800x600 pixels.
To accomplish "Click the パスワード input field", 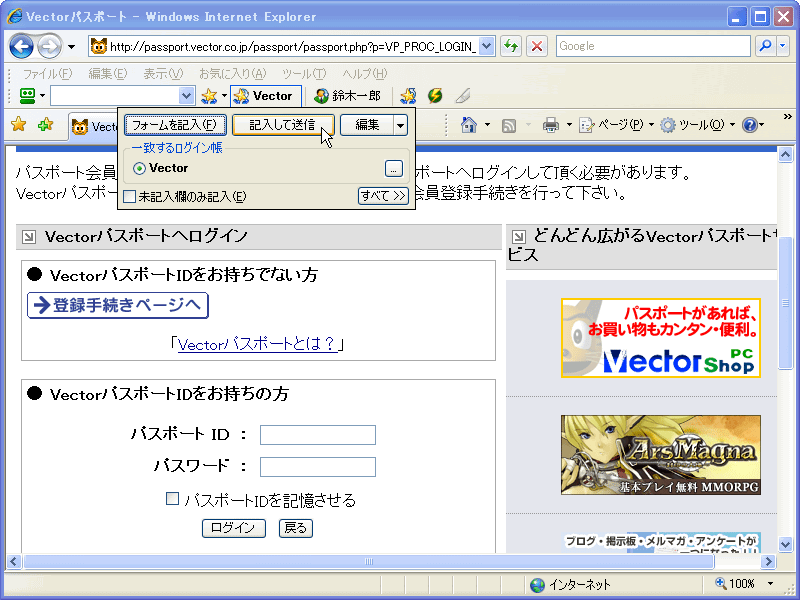I will coord(318,467).
